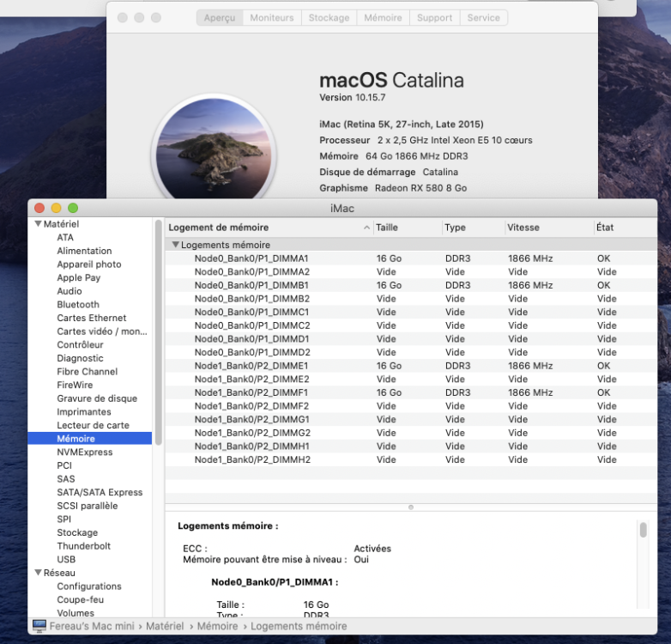Collapse the Logements mémoire group row
The height and width of the screenshot is (644, 671).
175,245
